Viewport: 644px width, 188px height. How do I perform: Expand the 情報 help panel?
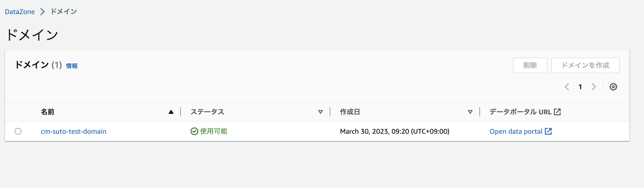pyautogui.click(x=71, y=66)
